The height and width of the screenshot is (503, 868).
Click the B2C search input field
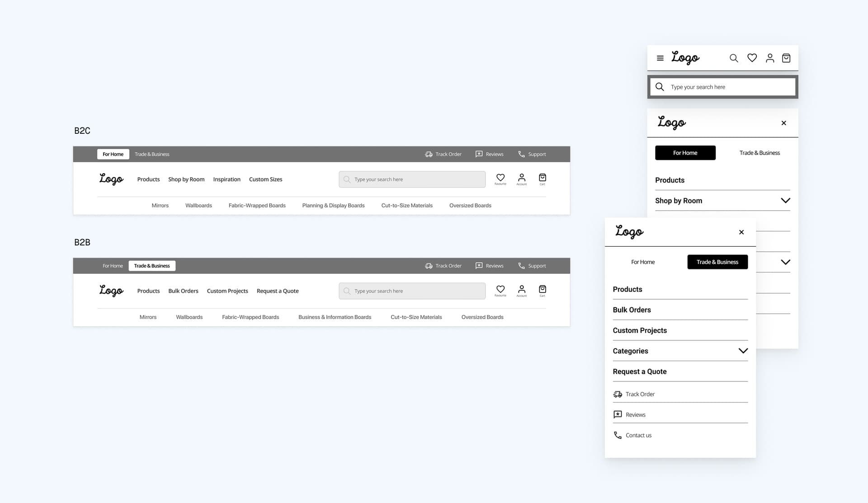coord(412,179)
